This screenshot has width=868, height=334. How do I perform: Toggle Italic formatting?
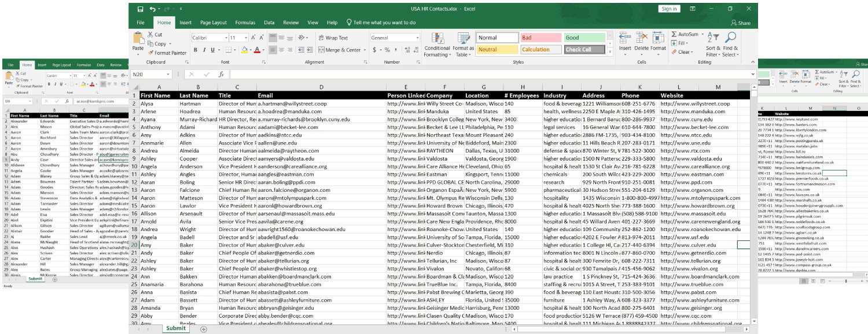tap(205, 50)
